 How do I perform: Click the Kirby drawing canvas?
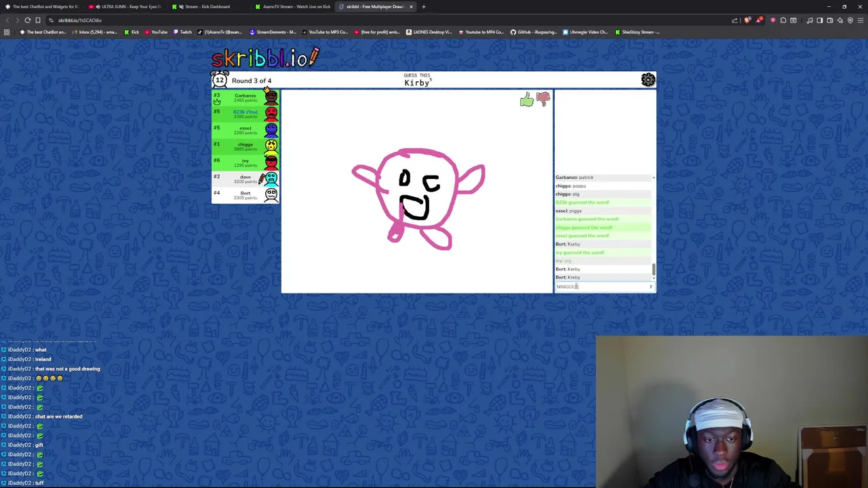coord(417,191)
